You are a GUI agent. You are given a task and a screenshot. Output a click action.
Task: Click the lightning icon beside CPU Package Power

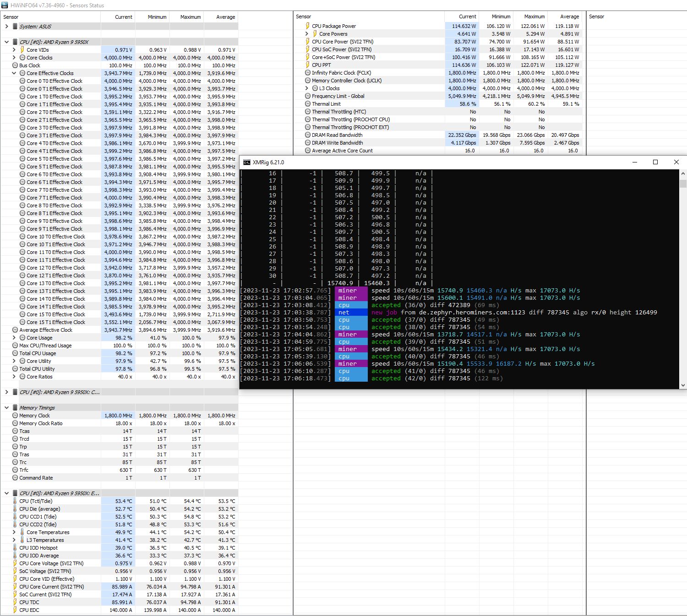tap(308, 26)
